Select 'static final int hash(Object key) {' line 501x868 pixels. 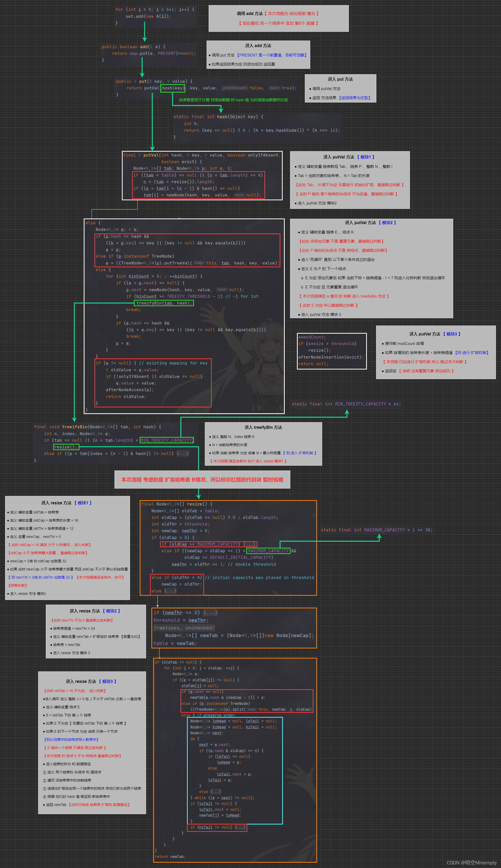coord(219,117)
